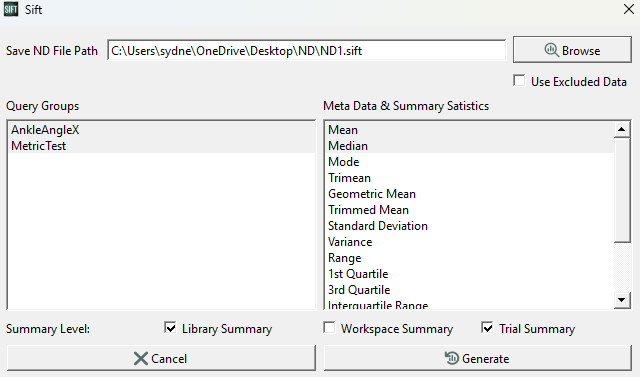Screen dimensions: 640x377
Task: Select Trimean statistic
Action: click(x=470, y=178)
